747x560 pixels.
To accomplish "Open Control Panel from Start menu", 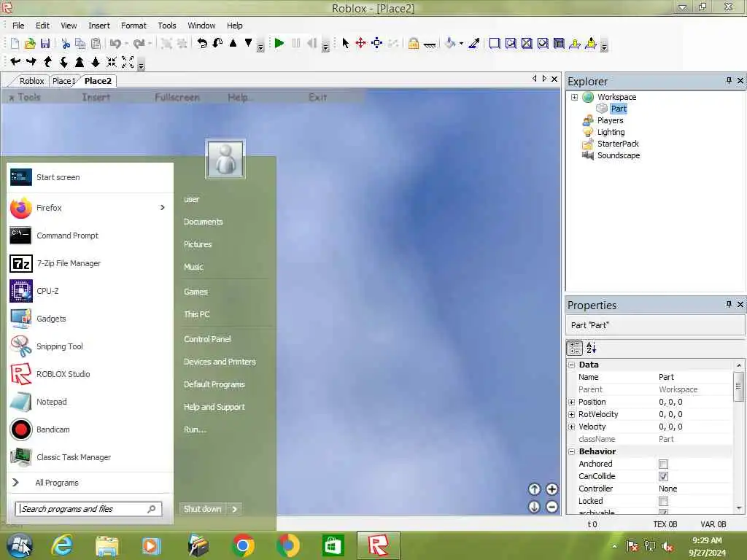I will [207, 339].
